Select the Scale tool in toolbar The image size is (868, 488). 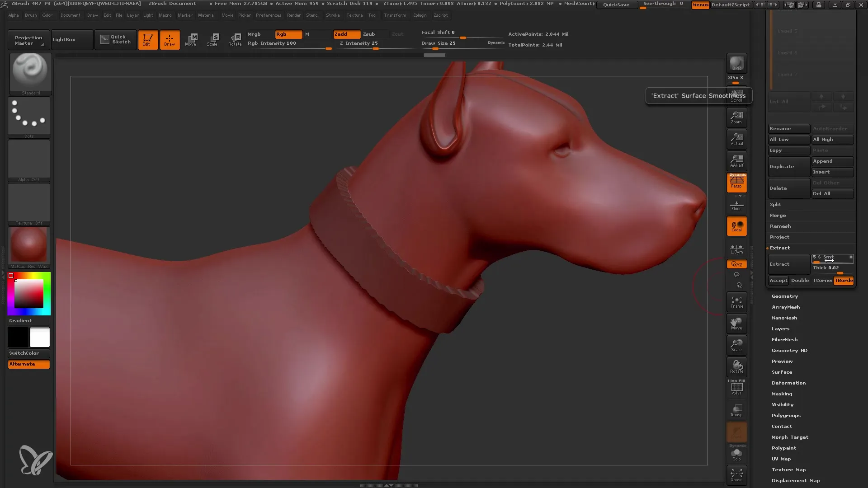coord(213,38)
